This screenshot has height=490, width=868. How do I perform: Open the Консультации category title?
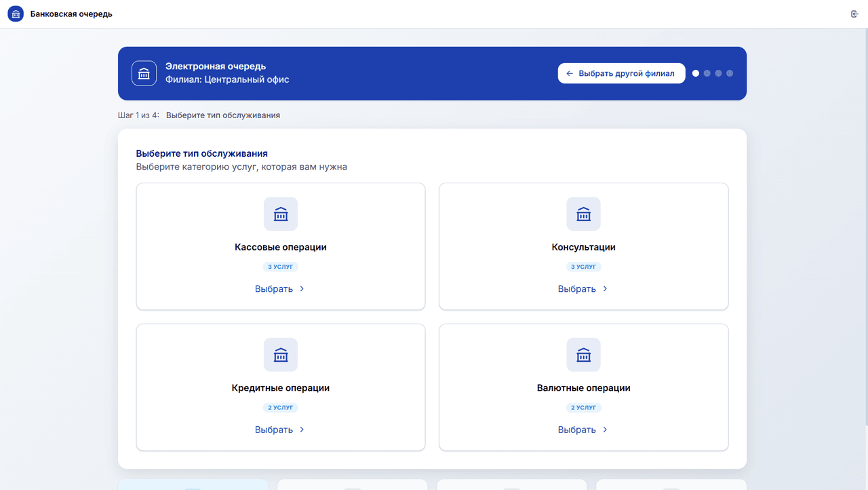point(584,247)
